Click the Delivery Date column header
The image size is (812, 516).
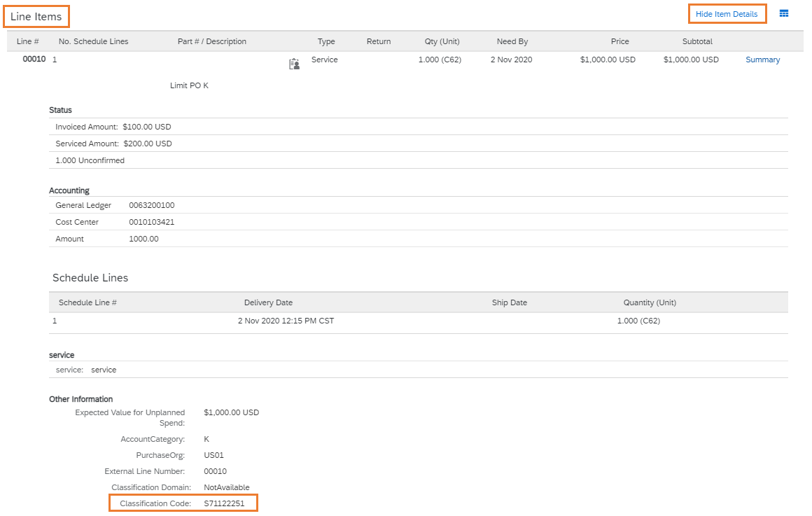point(268,302)
